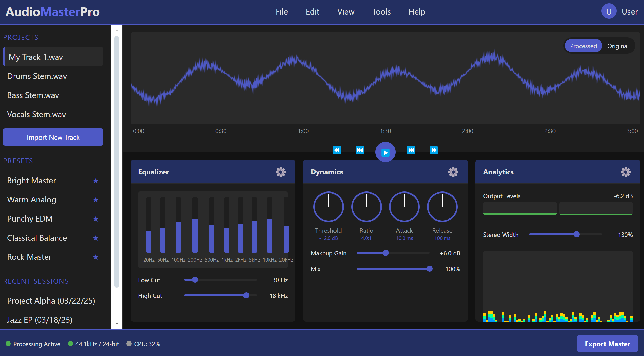Image resolution: width=644 pixels, height=356 pixels.
Task: Open the File menu
Action: [282, 12]
